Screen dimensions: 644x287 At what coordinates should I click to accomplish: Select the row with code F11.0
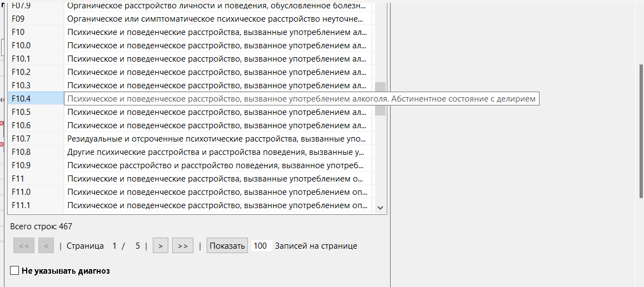(191, 192)
